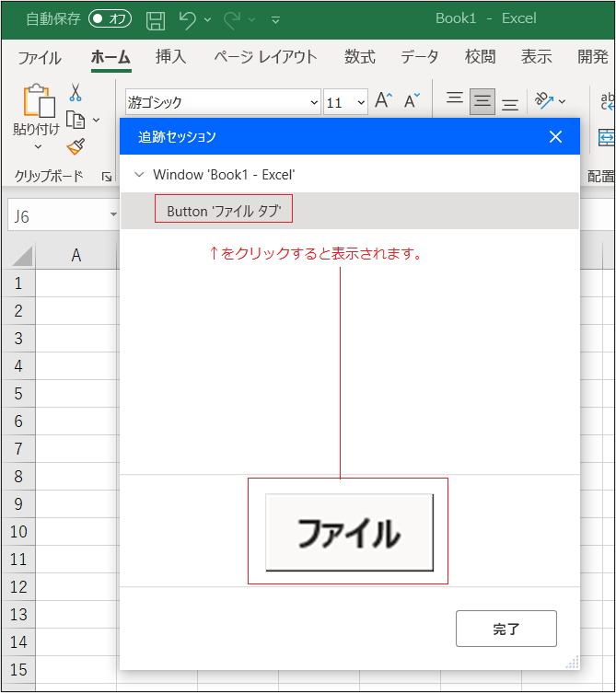616x693 pixels.
Task: Open the Name Box dropdown arrow
Action: (113, 214)
